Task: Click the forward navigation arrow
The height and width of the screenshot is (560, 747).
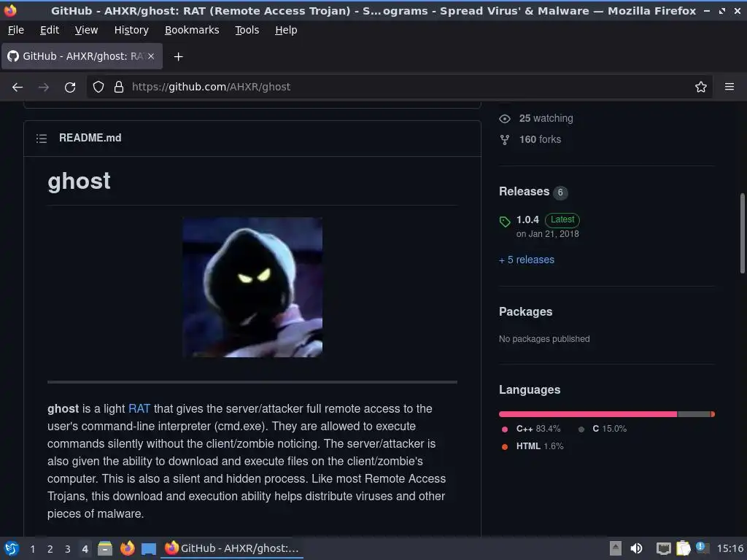Action: (44, 87)
